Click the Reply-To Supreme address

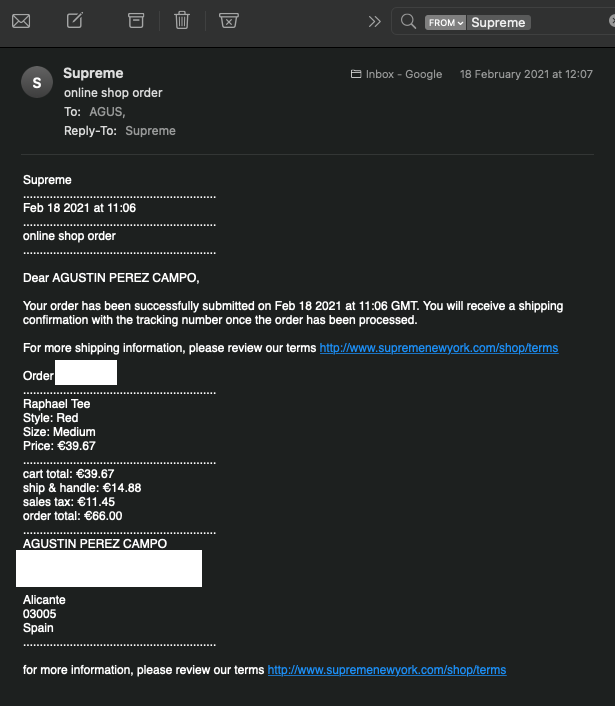150,131
